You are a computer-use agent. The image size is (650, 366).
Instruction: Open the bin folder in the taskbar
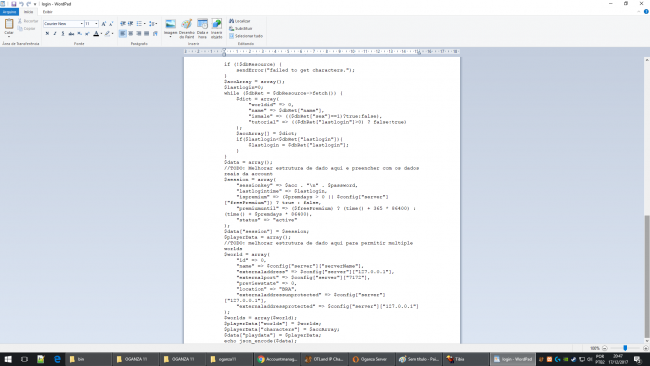click(88, 359)
